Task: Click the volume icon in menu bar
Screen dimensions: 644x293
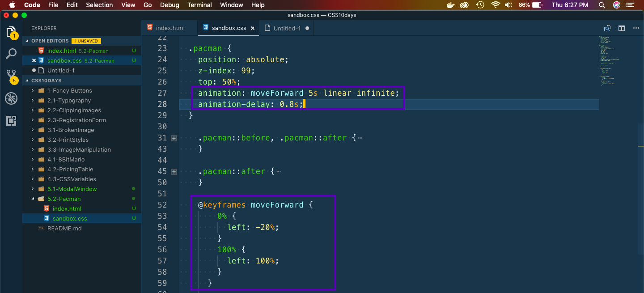Action: 508,5
